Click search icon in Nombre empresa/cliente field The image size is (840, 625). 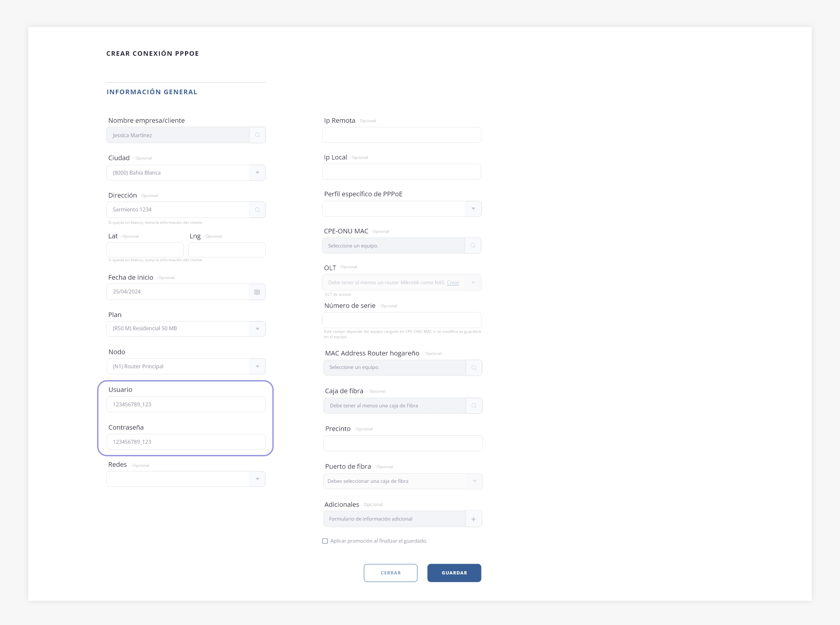click(257, 135)
